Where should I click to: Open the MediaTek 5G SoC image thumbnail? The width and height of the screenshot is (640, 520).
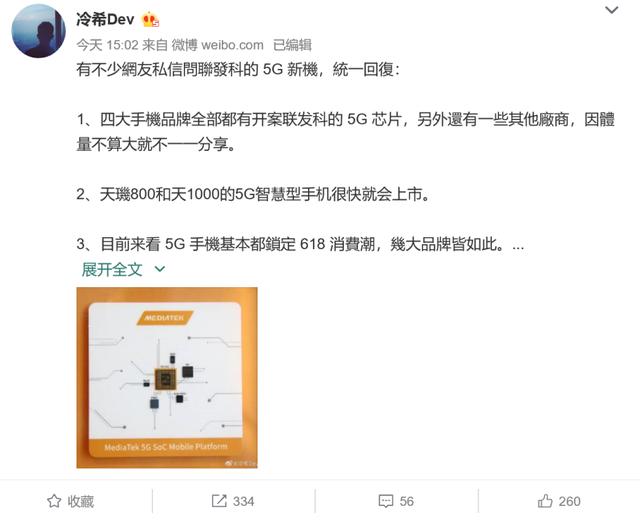coord(167,378)
